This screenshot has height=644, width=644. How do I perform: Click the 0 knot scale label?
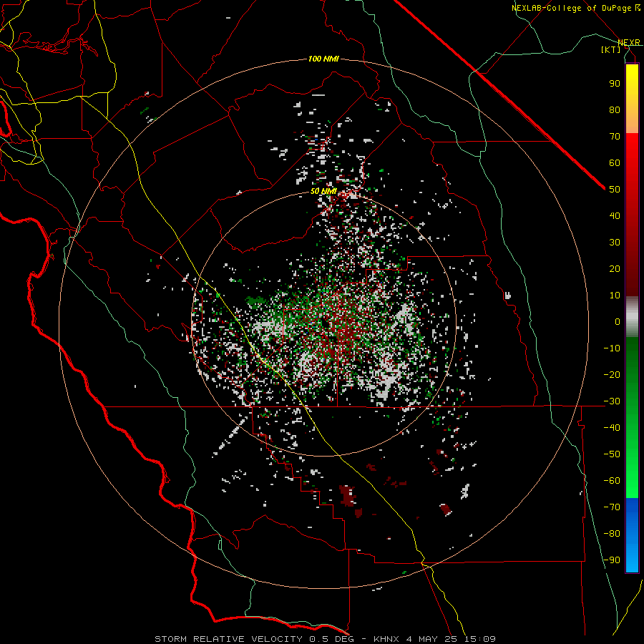click(x=618, y=321)
